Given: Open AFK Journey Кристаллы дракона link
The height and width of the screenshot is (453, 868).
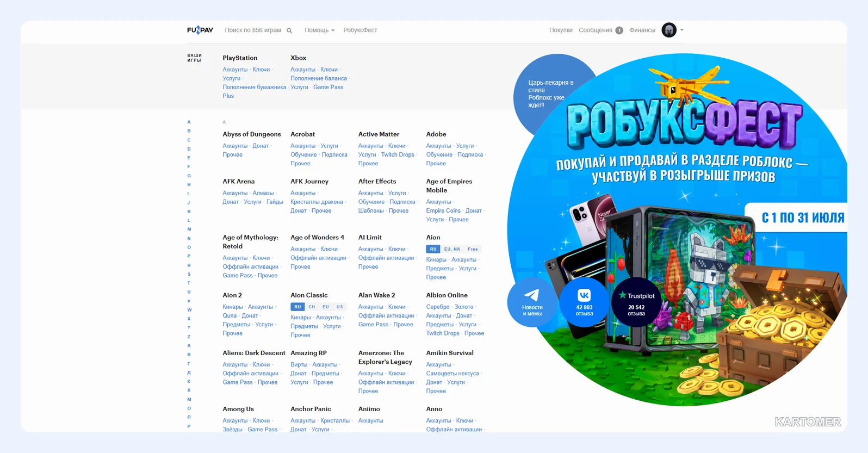Looking at the screenshot, I should (317, 202).
